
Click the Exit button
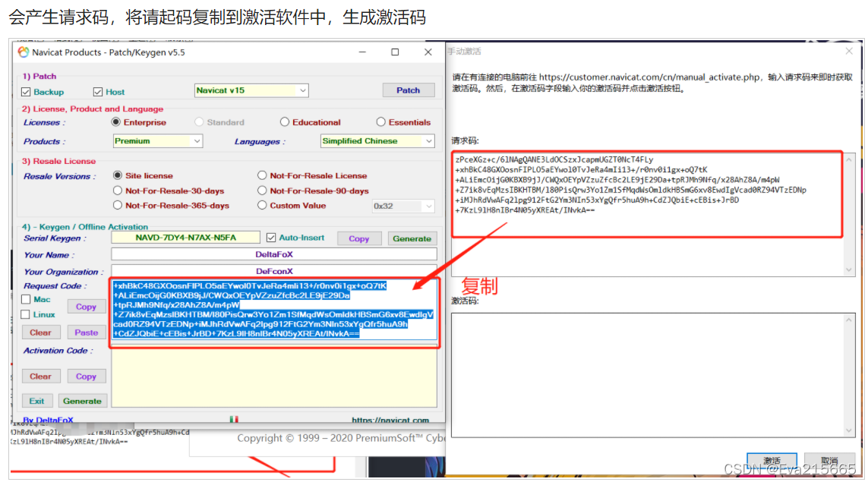tap(36, 401)
